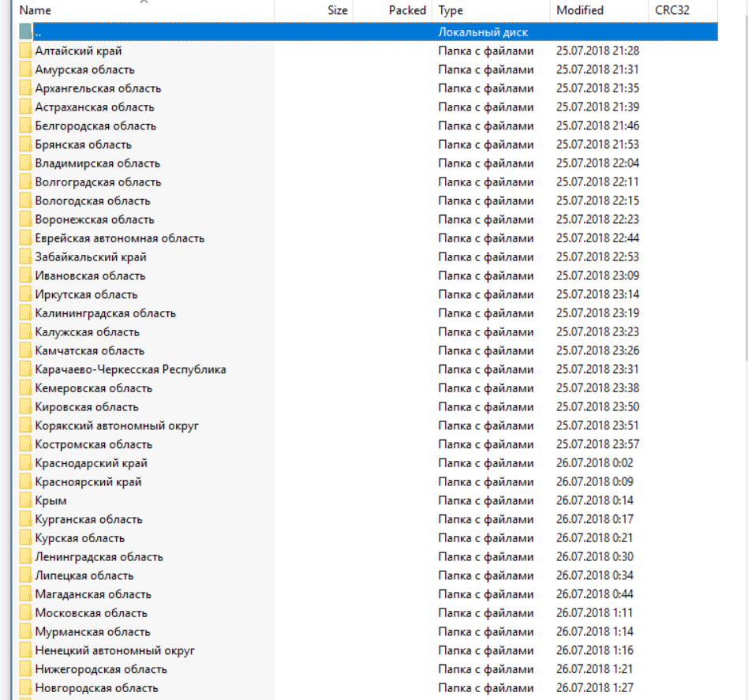Select Карачаево-Черкесская Республика folder name

(130, 369)
